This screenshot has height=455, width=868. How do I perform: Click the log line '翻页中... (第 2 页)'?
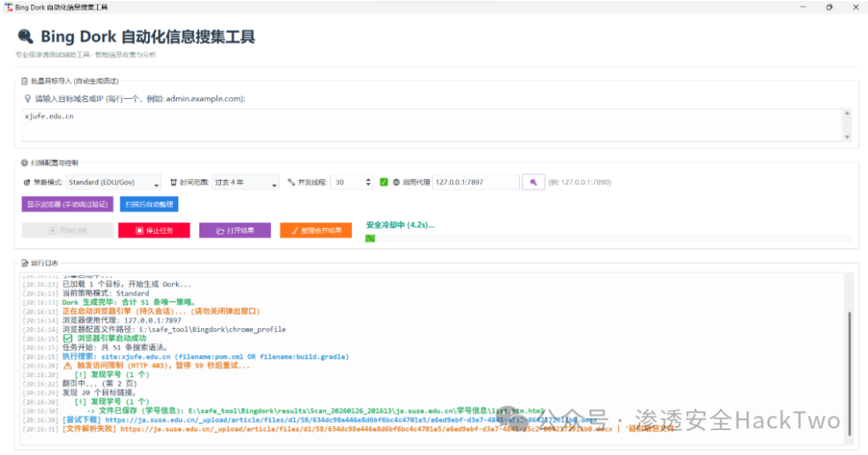click(99, 383)
